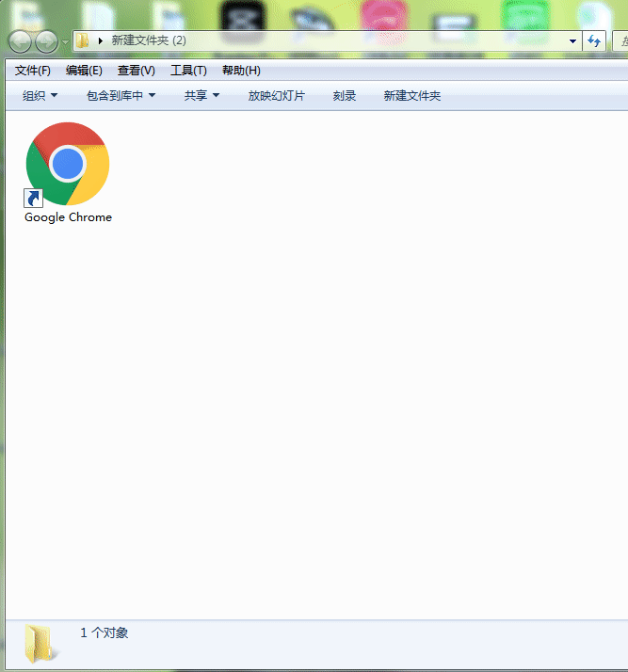
Task: Click the folder icon in details pane
Action: [x=40, y=644]
